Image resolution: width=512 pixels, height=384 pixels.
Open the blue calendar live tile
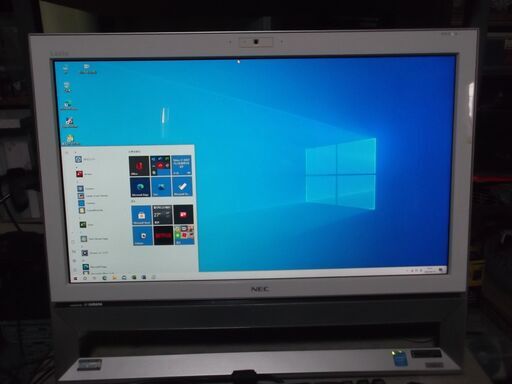182,165
